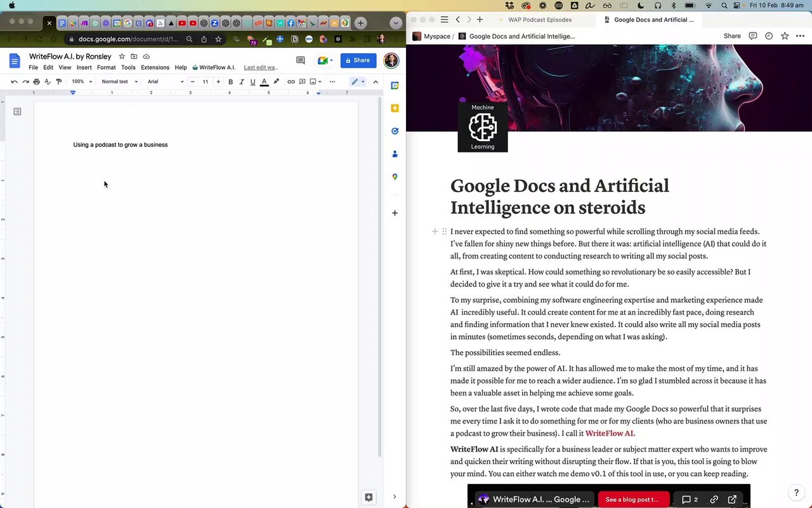
Task: Open the Format menu in Google Docs
Action: coord(106,67)
